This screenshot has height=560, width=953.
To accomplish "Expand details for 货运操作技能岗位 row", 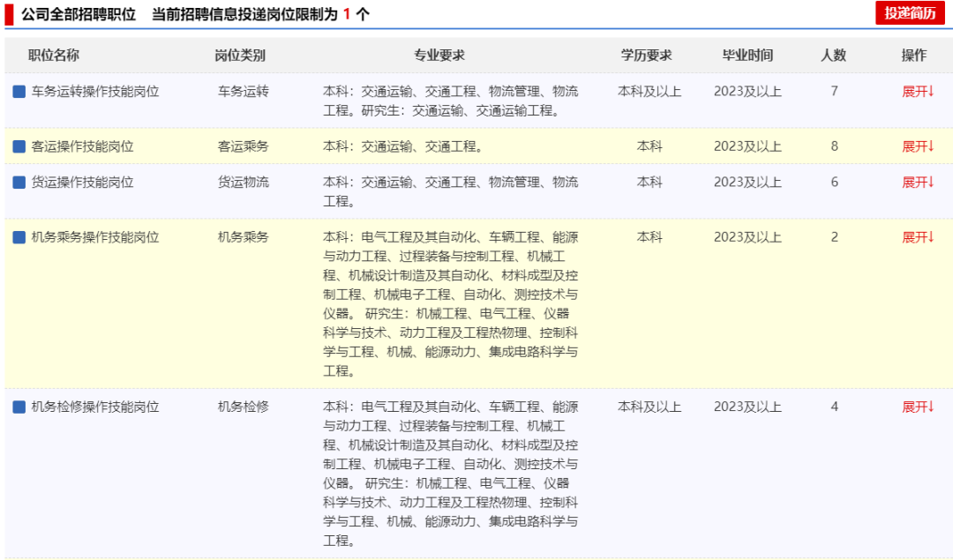I will coord(918,183).
